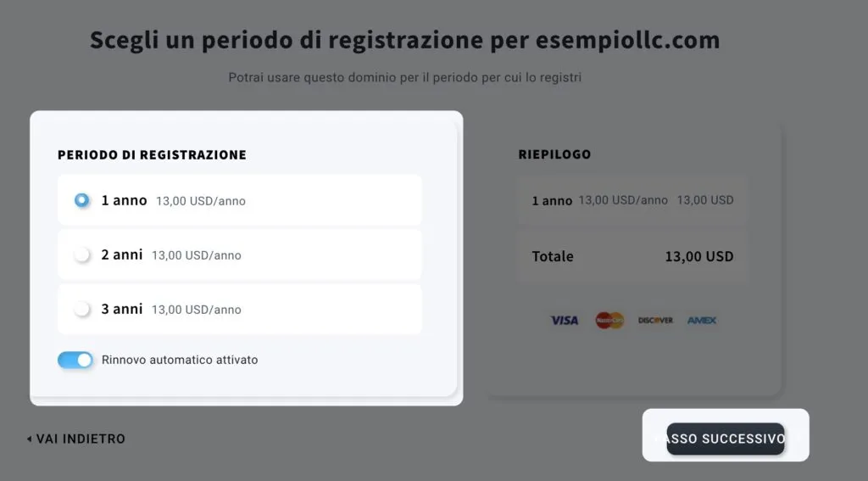Choose the 1 anno 13,00 USD/anno option row
The image size is (868, 481).
coord(240,200)
